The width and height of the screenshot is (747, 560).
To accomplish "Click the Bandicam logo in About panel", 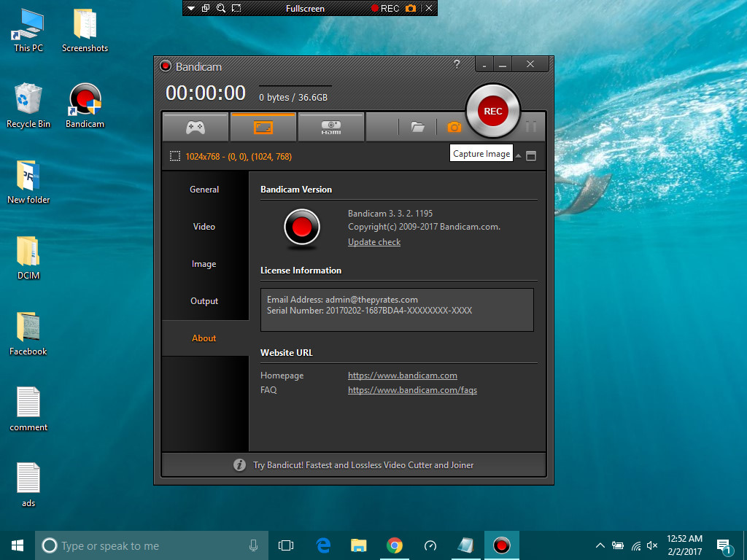I will [302, 227].
